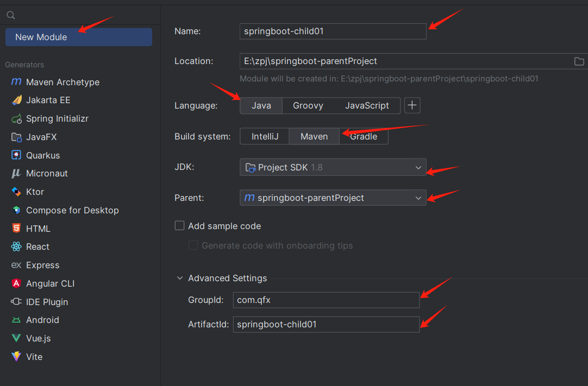
Task: Click the Angular CLI icon
Action: (16, 283)
